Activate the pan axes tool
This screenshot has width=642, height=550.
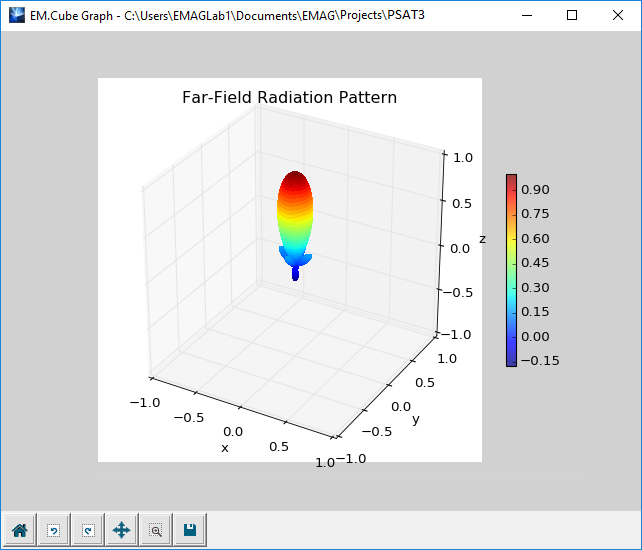pyautogui.click(x=121, y=530)
